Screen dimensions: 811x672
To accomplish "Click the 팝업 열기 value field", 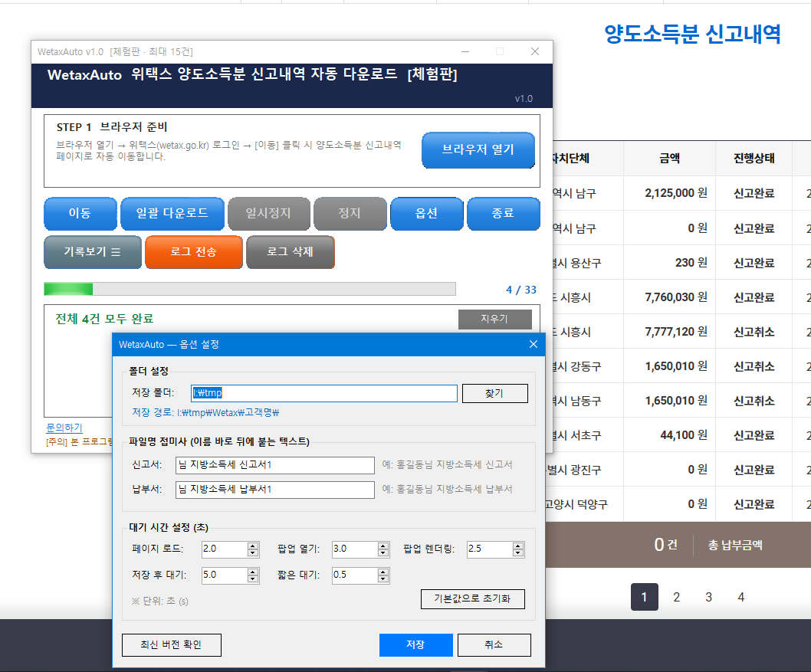I will click(355, 549).
